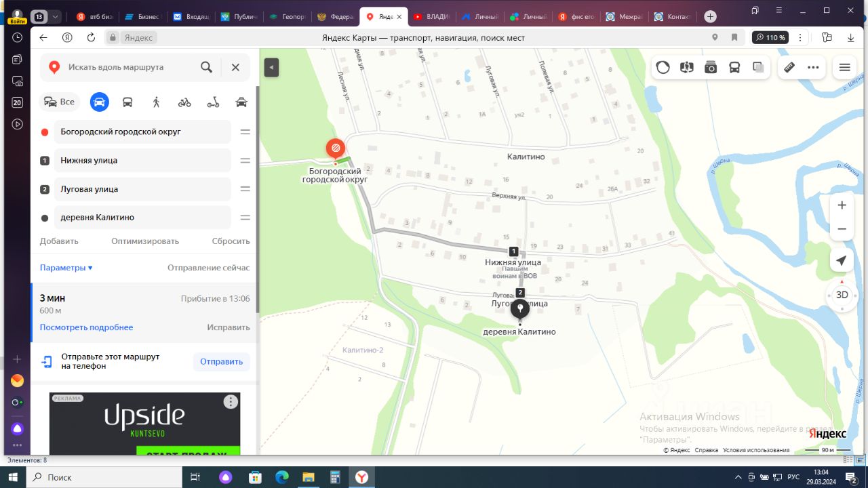
Task: Open the screenshot tool in the browser sidebar
Action: (x=18, y=81)
